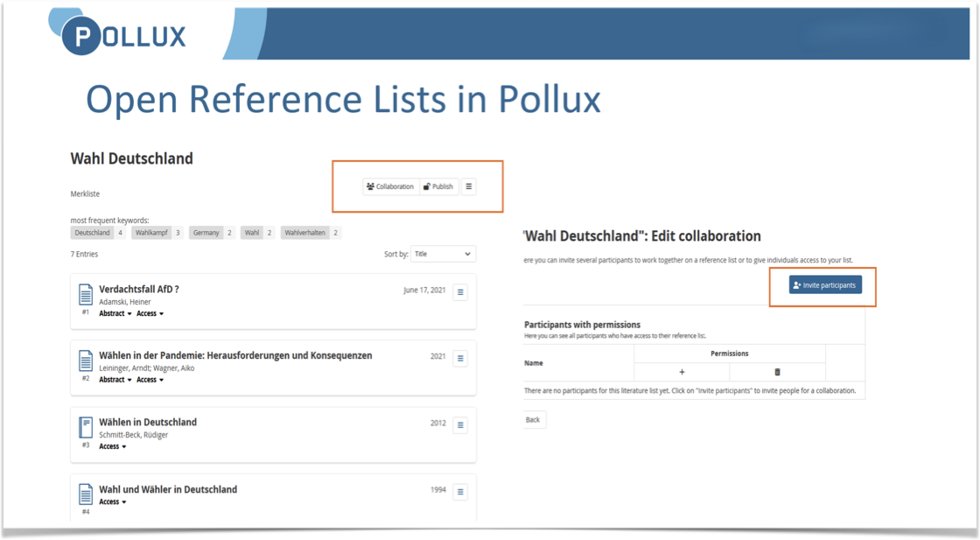The height and width of the screenshot is (540, 980).
Task: Open the Collaboration button
Action: pos(390,186)
